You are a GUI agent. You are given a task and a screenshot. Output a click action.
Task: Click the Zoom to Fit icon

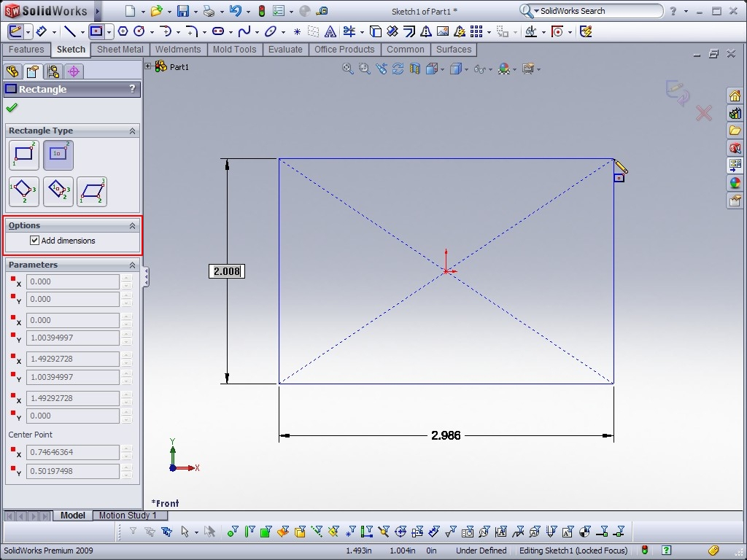348,68
